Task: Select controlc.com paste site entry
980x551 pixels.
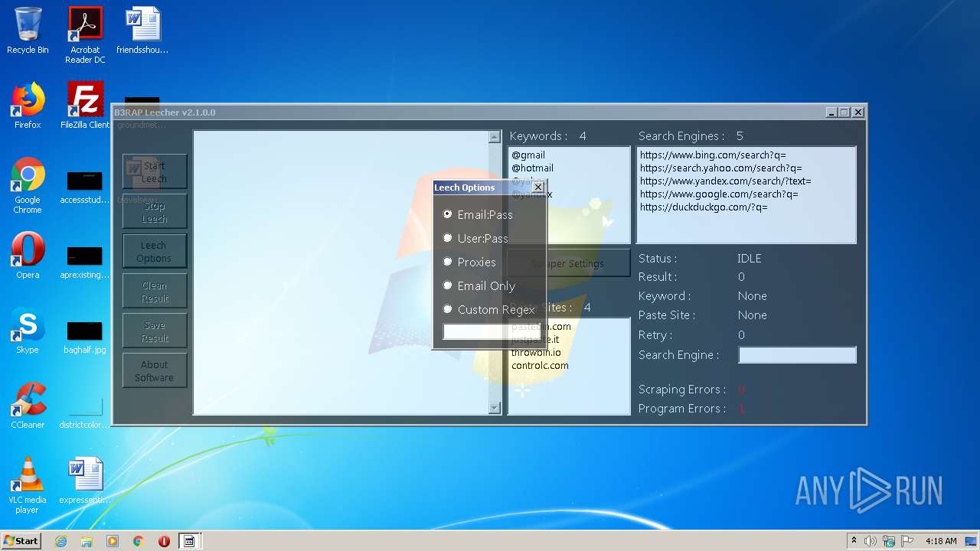Action: tap(540, 366)
